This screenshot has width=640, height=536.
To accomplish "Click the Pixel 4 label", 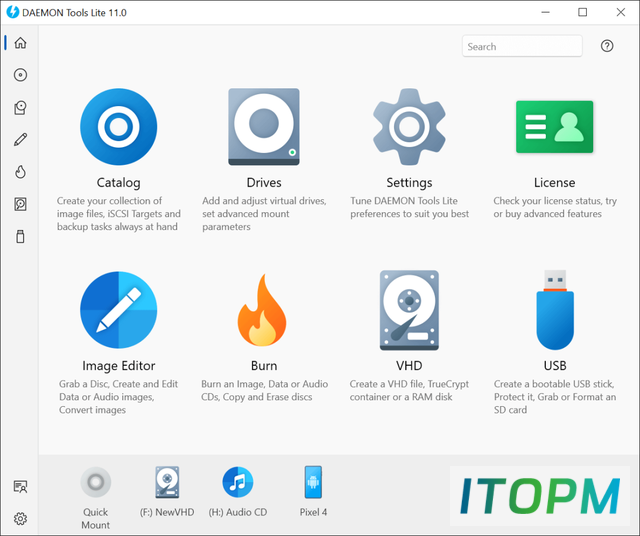I will 313,512.
